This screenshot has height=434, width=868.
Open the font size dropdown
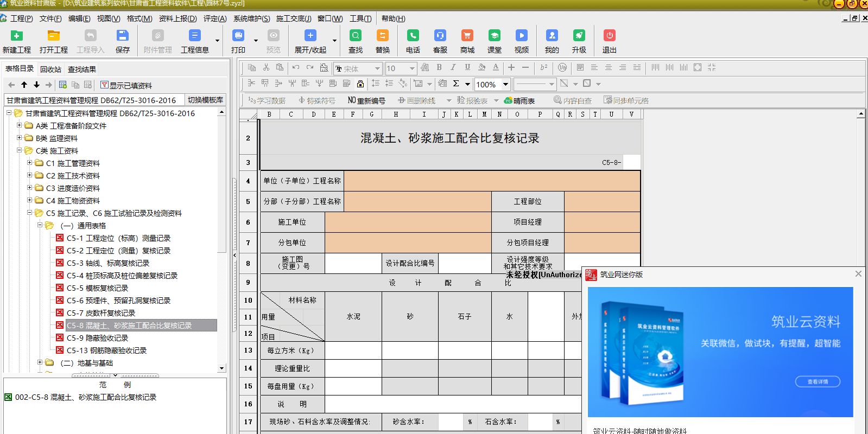(412, 68)
